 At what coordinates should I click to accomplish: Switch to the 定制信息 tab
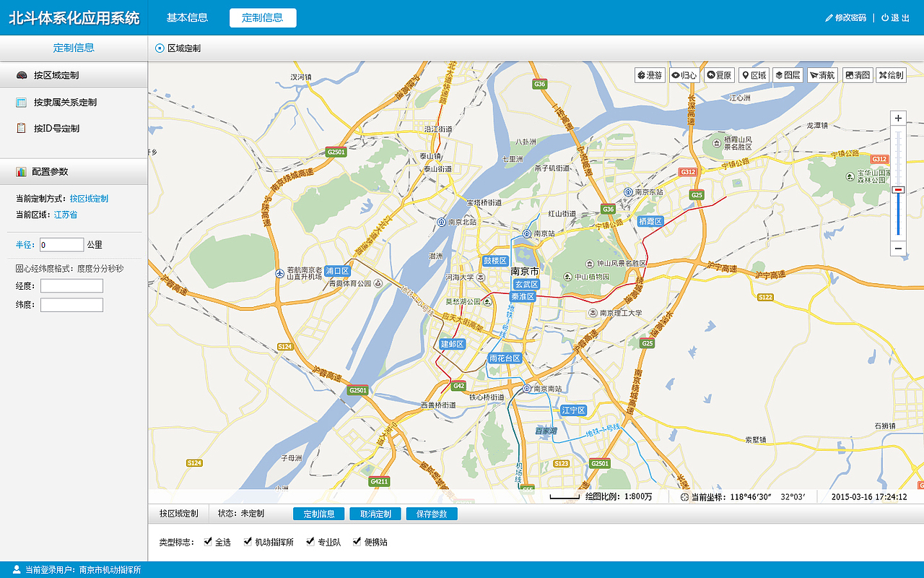click(x=263, y=18)
